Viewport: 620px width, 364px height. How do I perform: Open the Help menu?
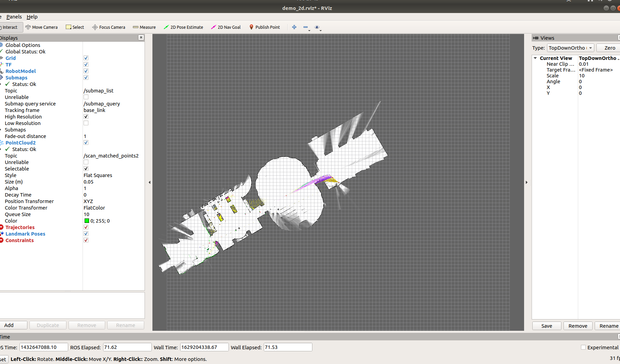(x=32, y=16)
